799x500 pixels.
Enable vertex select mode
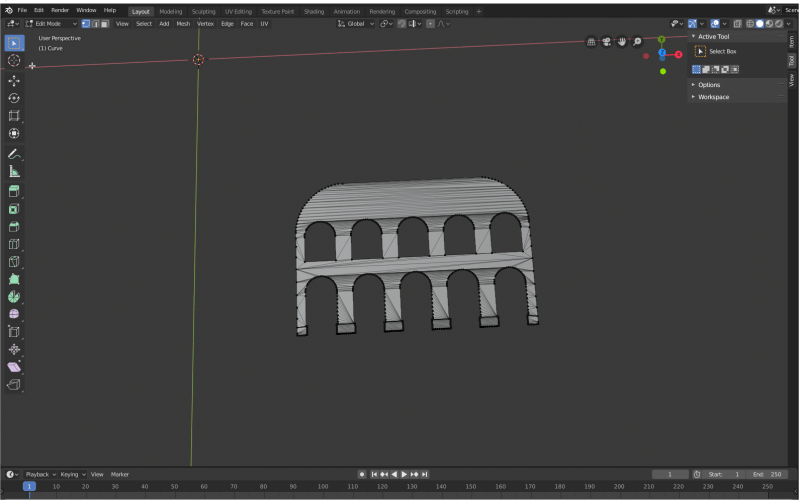tap(86, 23)
